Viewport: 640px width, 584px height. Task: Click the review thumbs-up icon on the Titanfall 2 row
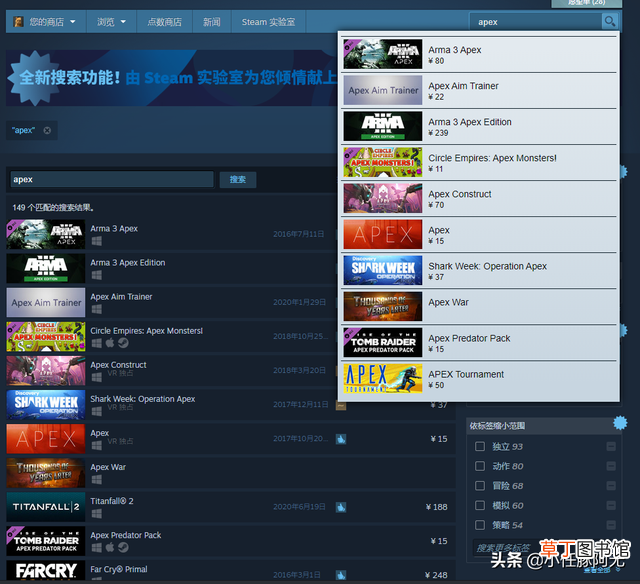[x=341, y=507]
